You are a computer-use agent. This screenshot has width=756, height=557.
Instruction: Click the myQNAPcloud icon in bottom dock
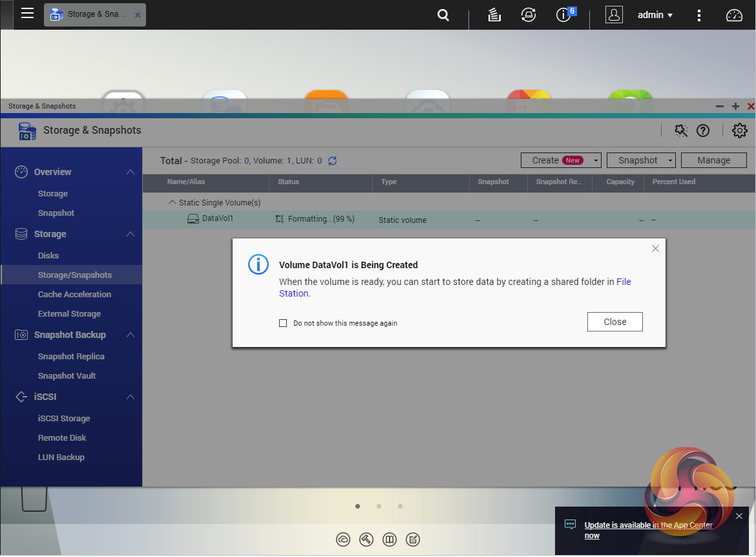[x=343, y=539]
